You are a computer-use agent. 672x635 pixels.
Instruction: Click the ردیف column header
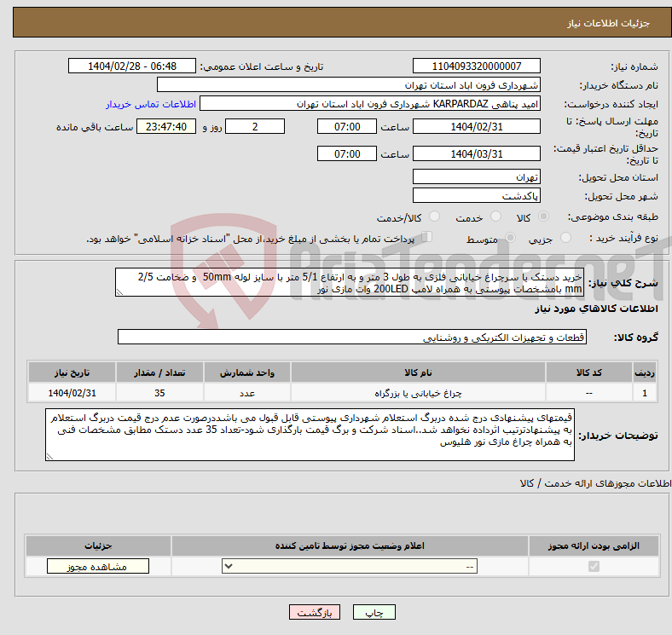(645, 372)
